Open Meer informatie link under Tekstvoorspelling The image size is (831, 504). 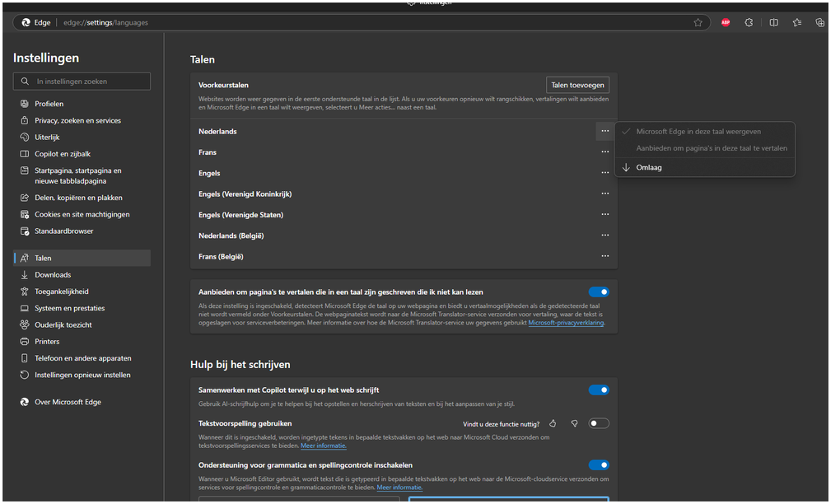click(324, 446)
